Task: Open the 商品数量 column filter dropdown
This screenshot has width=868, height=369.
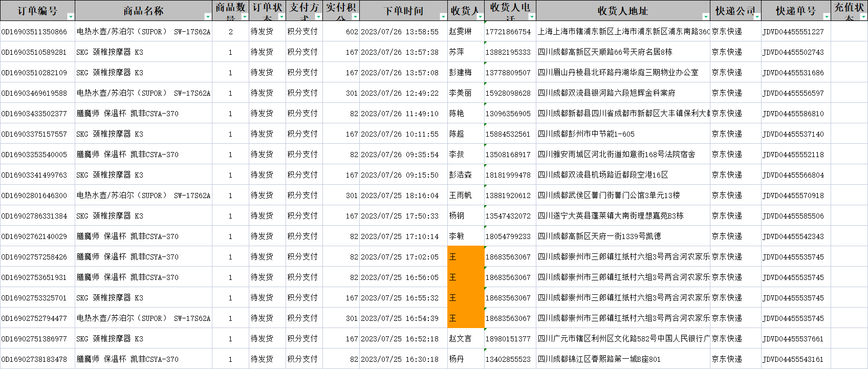Action: [x=245, y=17]
